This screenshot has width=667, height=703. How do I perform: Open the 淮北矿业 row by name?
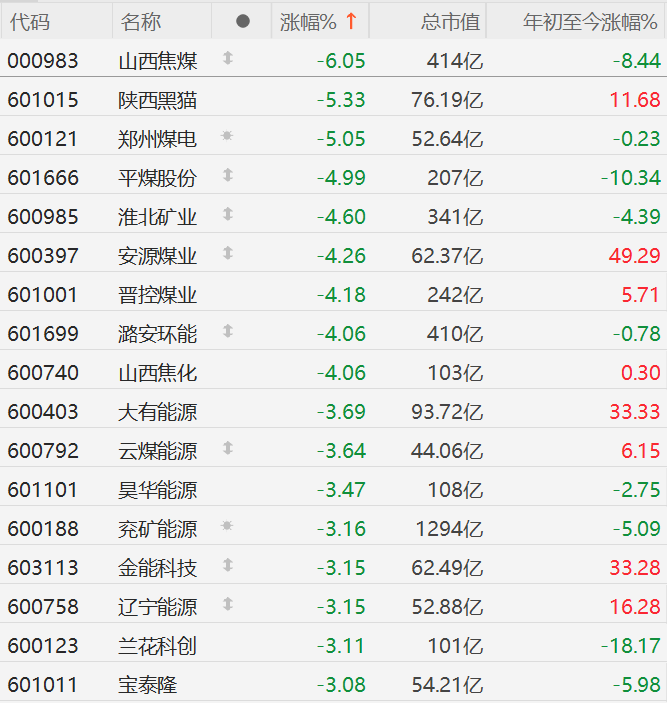tap(157, 217)
